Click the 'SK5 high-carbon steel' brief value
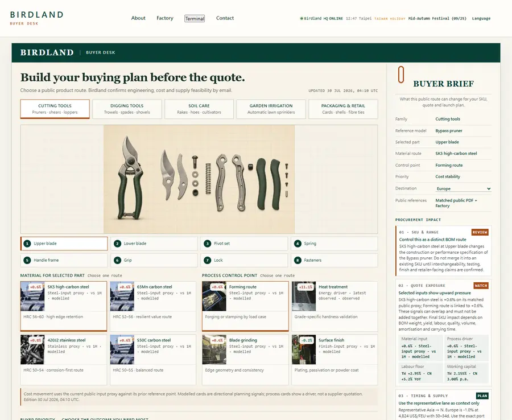Image resolution: width=512 pixels, height=420 pixels. [x=456, y=154]
